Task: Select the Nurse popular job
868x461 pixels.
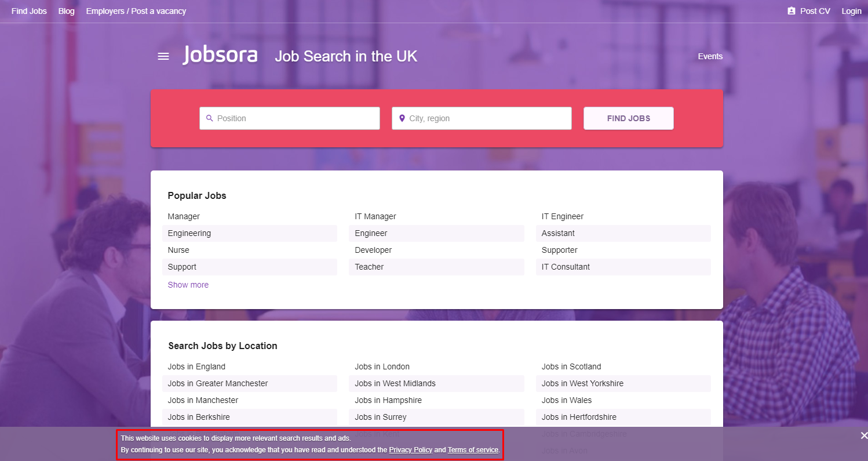Action: point(178,250)
